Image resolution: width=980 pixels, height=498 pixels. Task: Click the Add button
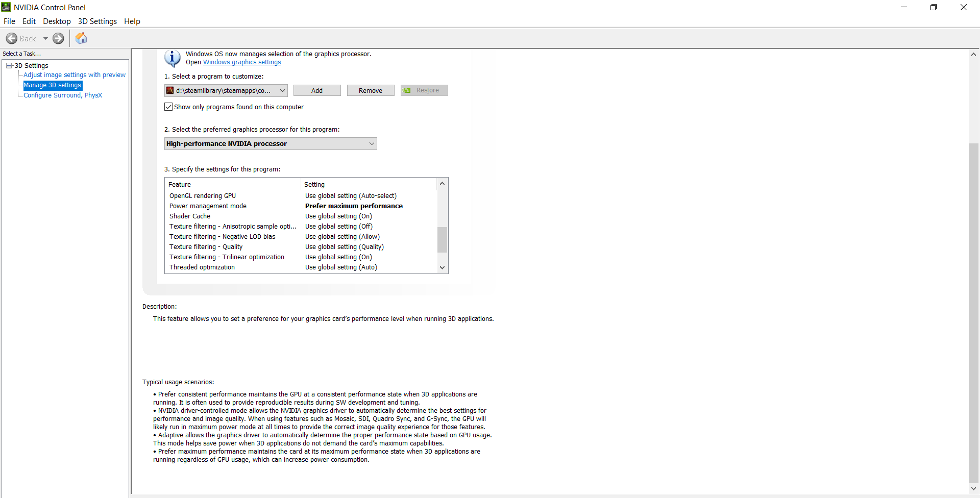317,90
